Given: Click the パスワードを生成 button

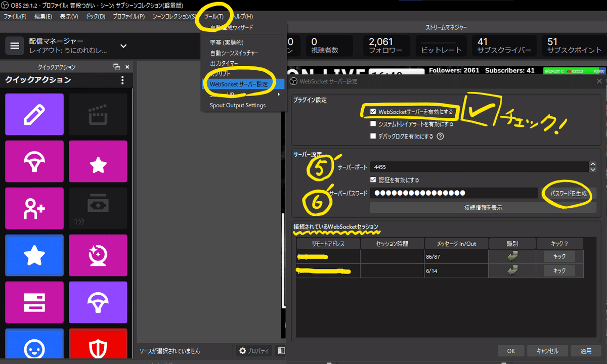Looking at the screenshot, I should (x=569, y=193).
